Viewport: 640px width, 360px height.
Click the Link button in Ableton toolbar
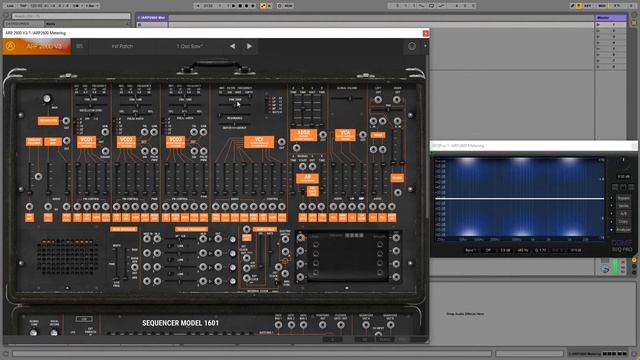[11, 6]
